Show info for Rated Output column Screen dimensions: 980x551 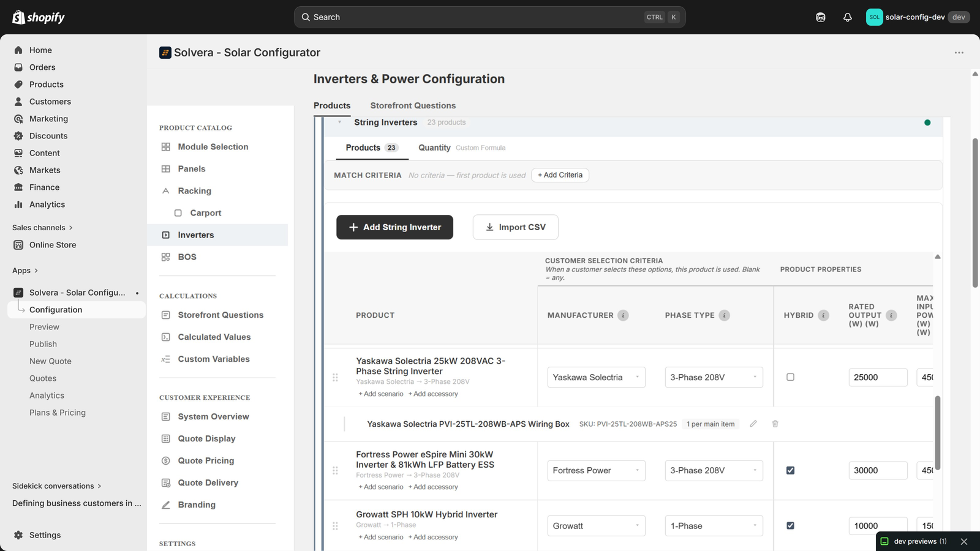tap(891, 315)
